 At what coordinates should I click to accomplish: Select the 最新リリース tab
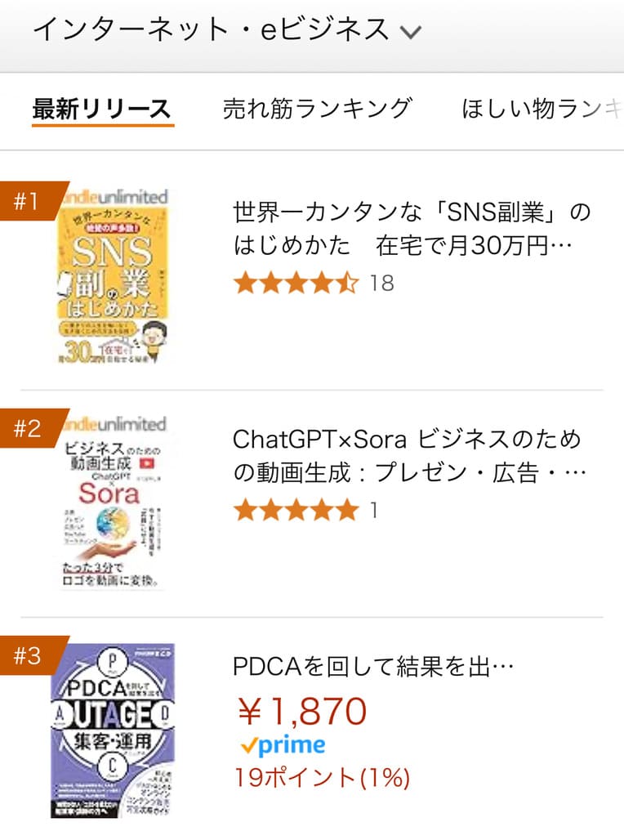pos(102,106)
